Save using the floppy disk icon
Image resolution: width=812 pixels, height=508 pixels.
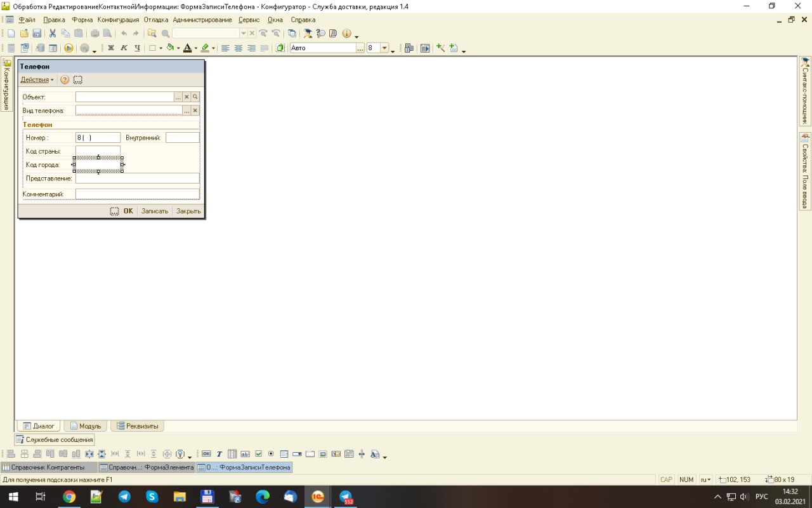click(37, 34)
